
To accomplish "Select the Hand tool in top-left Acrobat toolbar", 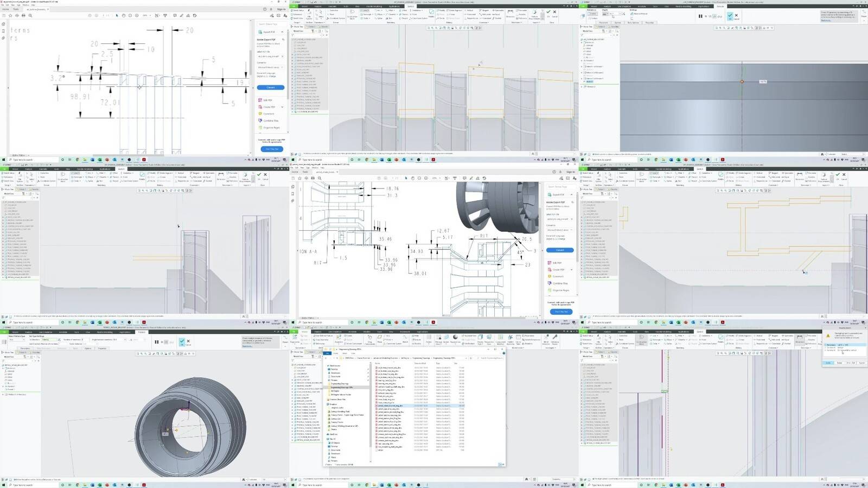I will pyautogui.click(x=123, y=16).
